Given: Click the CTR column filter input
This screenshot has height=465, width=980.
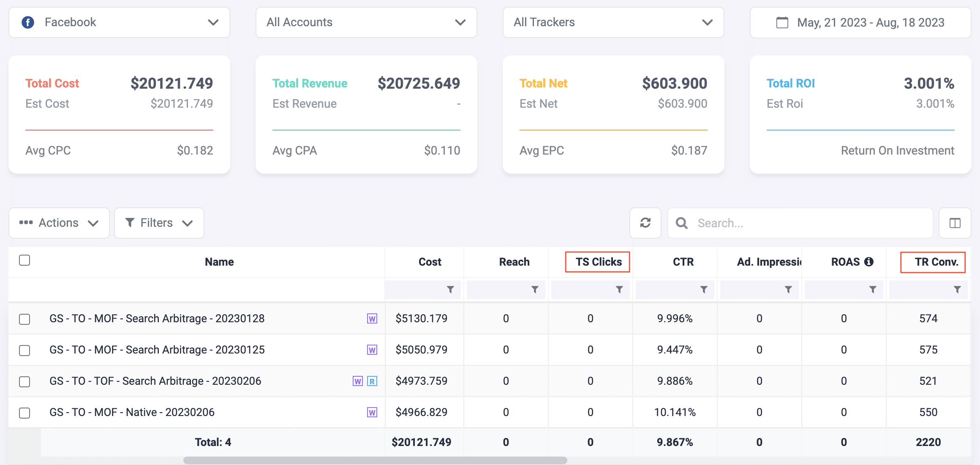Looking at the screenshot, I should (x=675, y=290).
